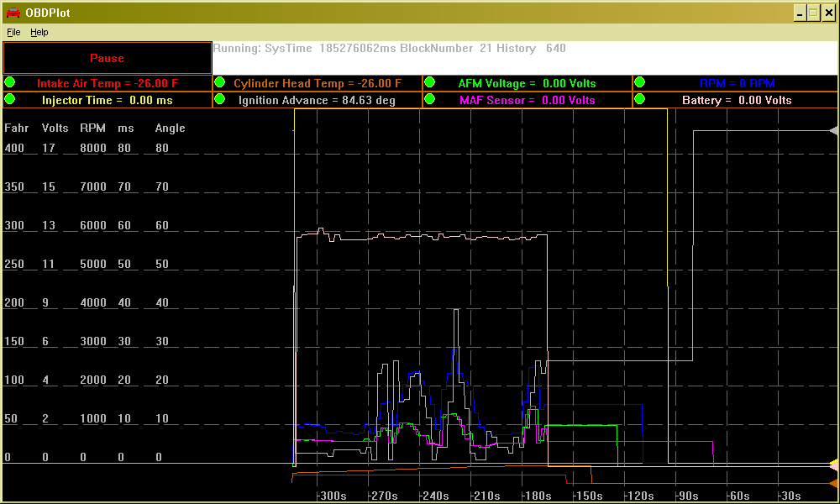The height and width of the screenshot is (504, 840).
Task: Maximize the OBDPlot window
Action: pyautogui.click(x=813, y=13)
